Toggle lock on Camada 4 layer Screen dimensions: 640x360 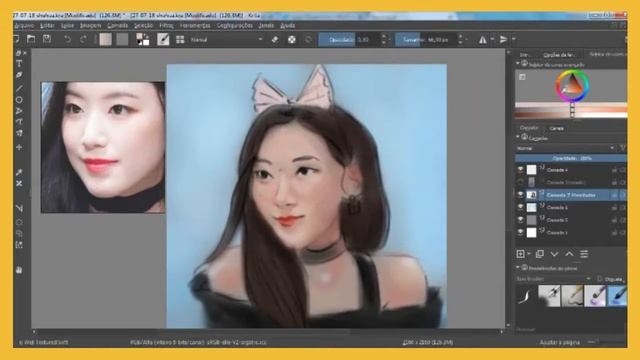(614, 170)
